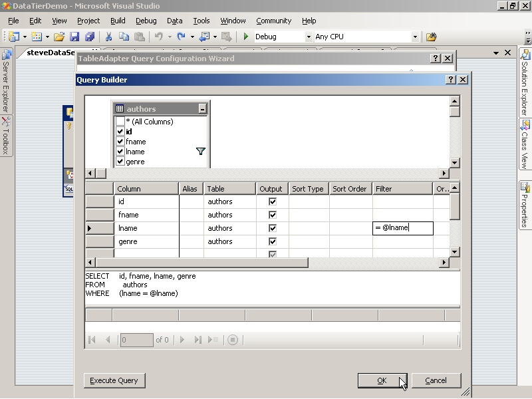532x399 pixels.
Task: Click the Save floppy disk icon
Action: point(74,37)
